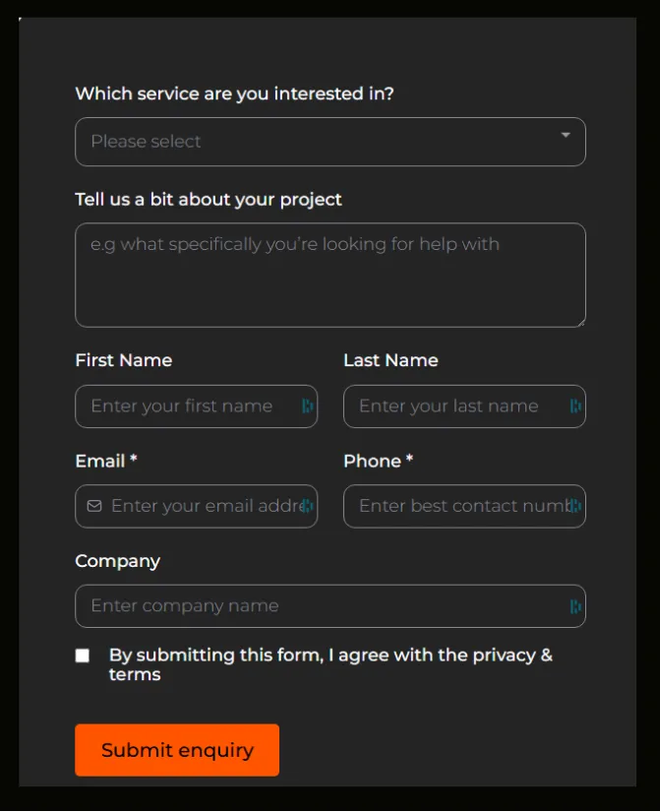Screen dimensions: 660x812
Task: Click the autofill icon in Company field
Action: pyautogui.click(x=575, y=606)
